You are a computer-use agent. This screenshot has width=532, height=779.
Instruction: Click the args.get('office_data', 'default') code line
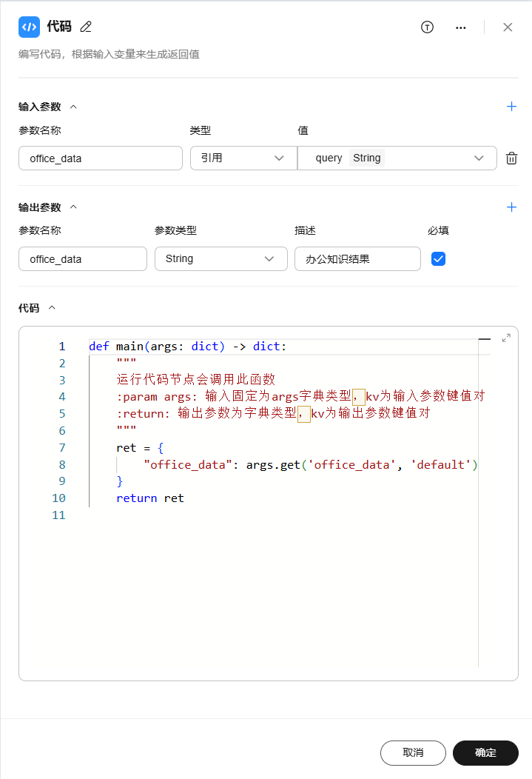311,465
